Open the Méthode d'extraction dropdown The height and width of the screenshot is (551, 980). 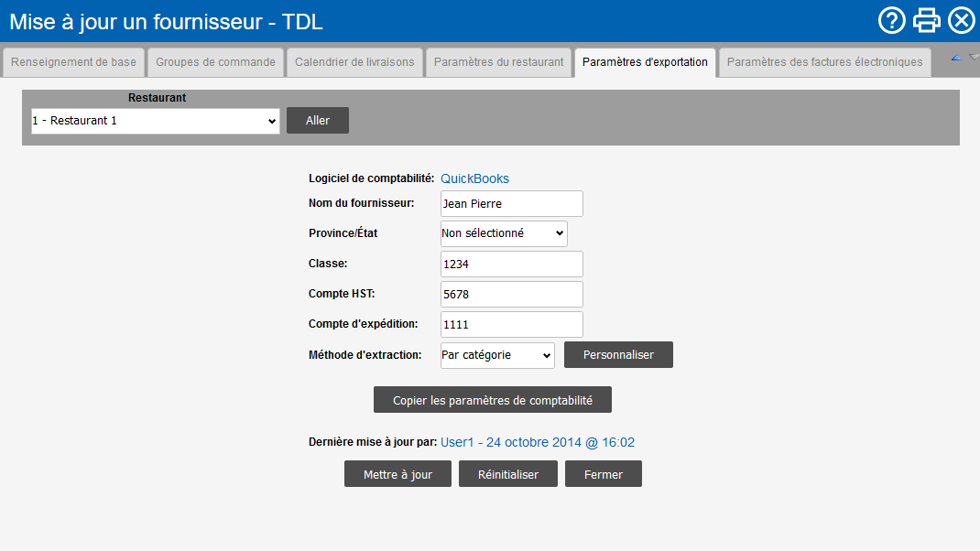(497, 355)
